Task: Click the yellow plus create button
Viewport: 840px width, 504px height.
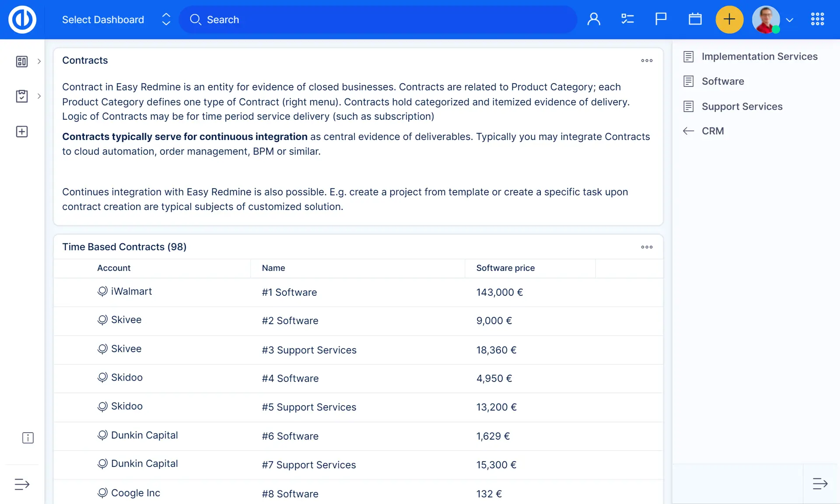Action: pyautogui.click(x=729, y=19)
